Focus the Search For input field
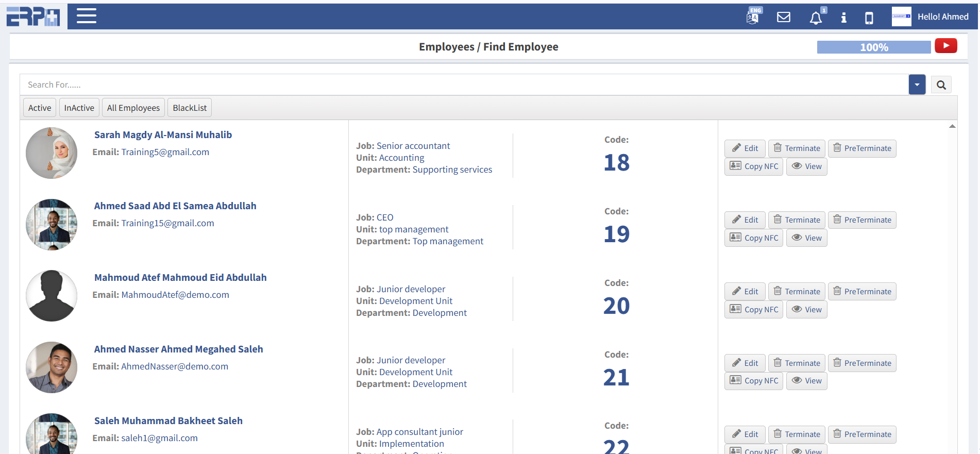This screenshot has width=980, height=454. tap(464, 85)
